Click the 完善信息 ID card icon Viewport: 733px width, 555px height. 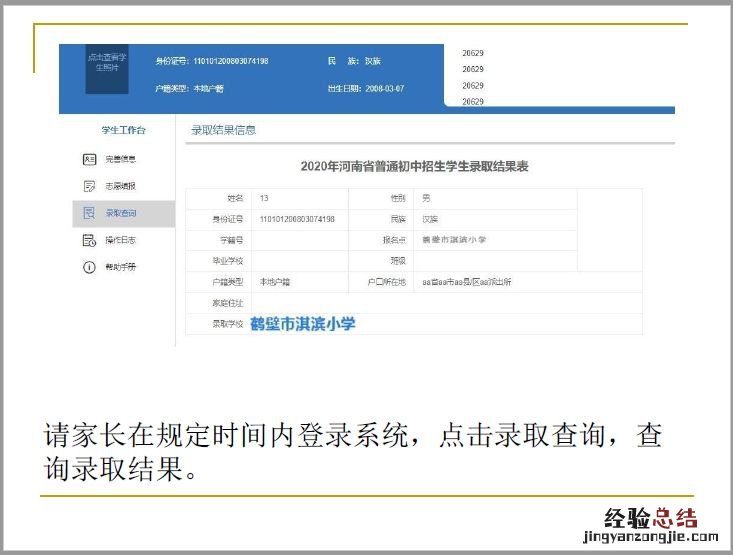click(89, 159)
